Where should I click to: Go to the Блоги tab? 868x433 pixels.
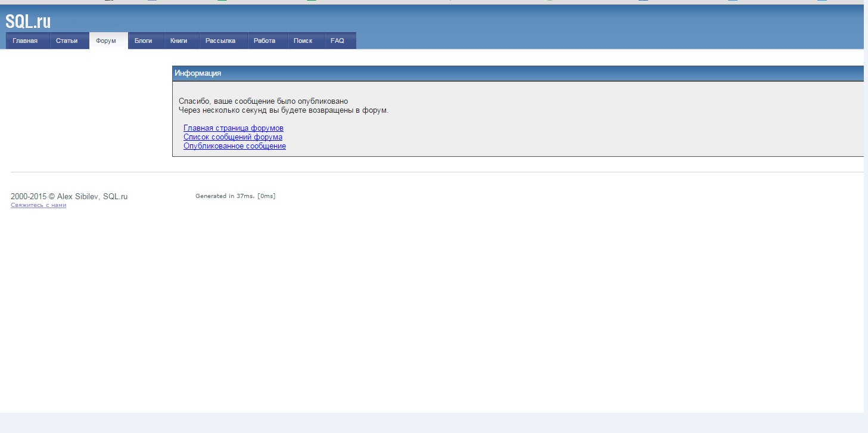pos(143,41)
